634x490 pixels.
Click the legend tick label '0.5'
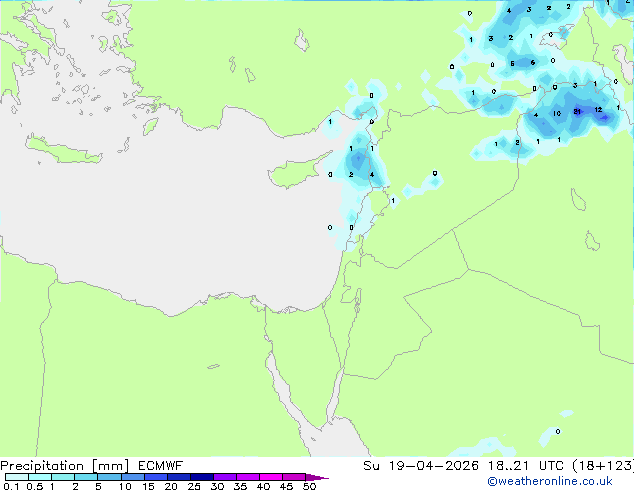[x=34, y=486]
